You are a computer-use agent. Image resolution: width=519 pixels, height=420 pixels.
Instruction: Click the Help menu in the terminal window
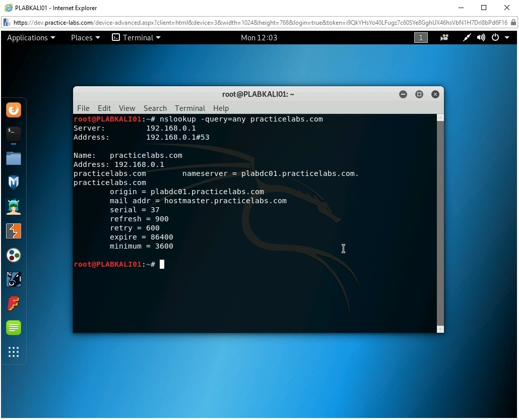[221, 108]
